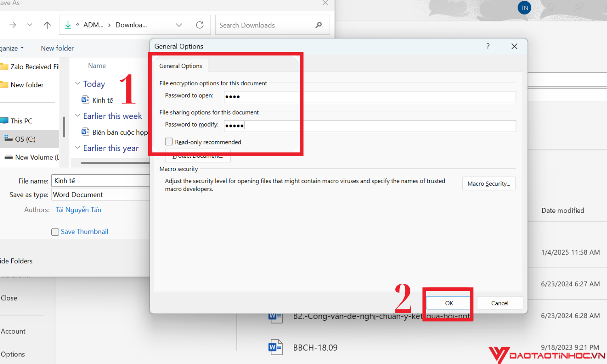Collapse the Today group
This screenshot has width=607, height=364.
coord(78,83)
